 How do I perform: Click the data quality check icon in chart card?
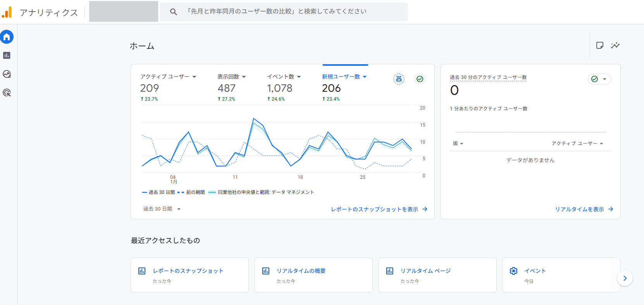pyautogui.click(x=420, y=79)
